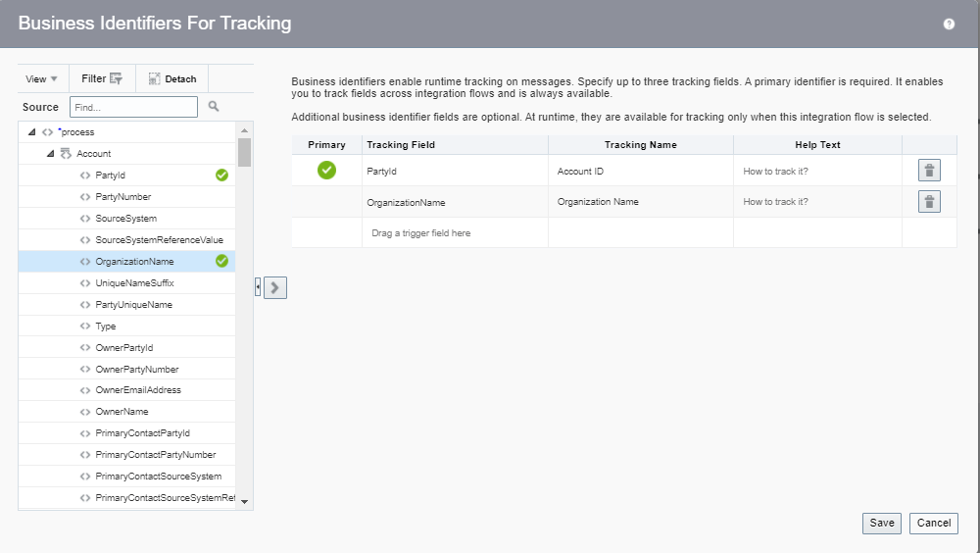Collapse the process root node
This screenshot has width=980, height=553.
point(30,132)
